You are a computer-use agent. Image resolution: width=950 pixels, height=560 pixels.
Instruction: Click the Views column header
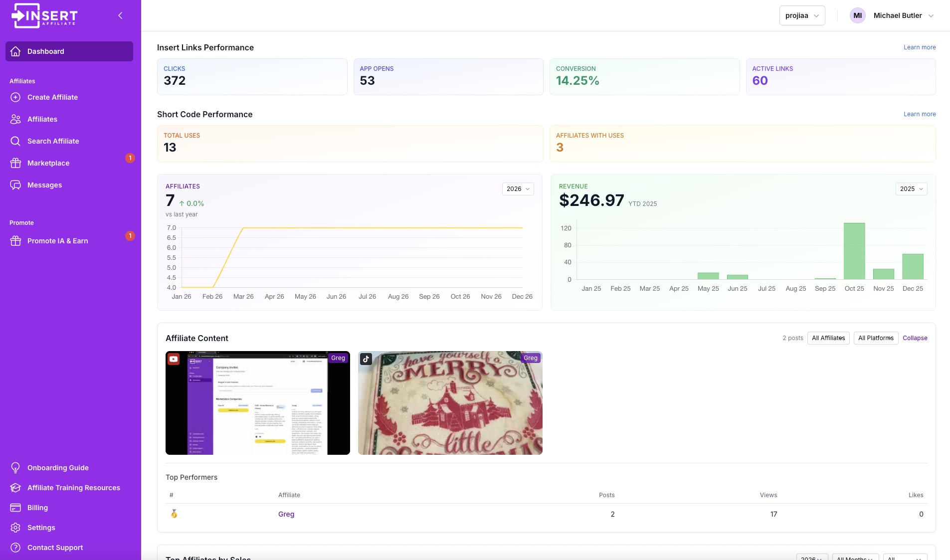[768, 495]
